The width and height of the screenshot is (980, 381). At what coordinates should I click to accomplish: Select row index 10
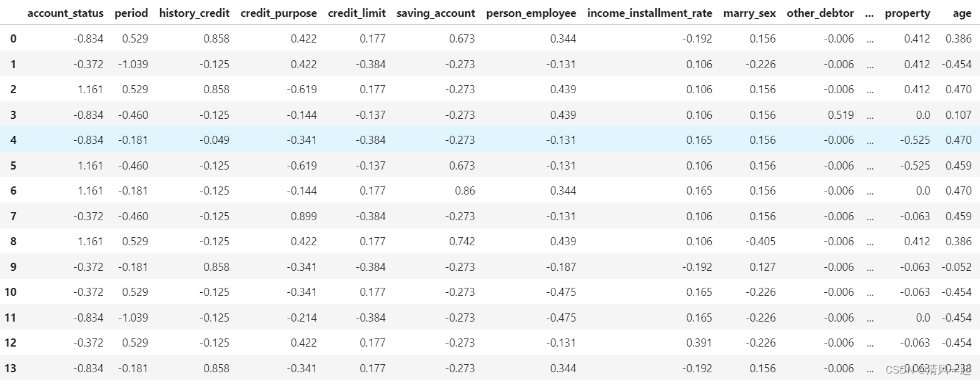(11, 292)
